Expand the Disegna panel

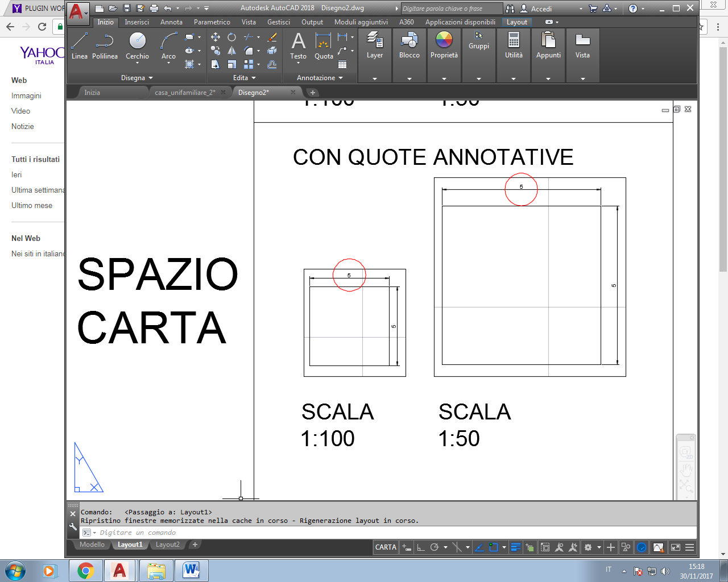click(136, 78)
